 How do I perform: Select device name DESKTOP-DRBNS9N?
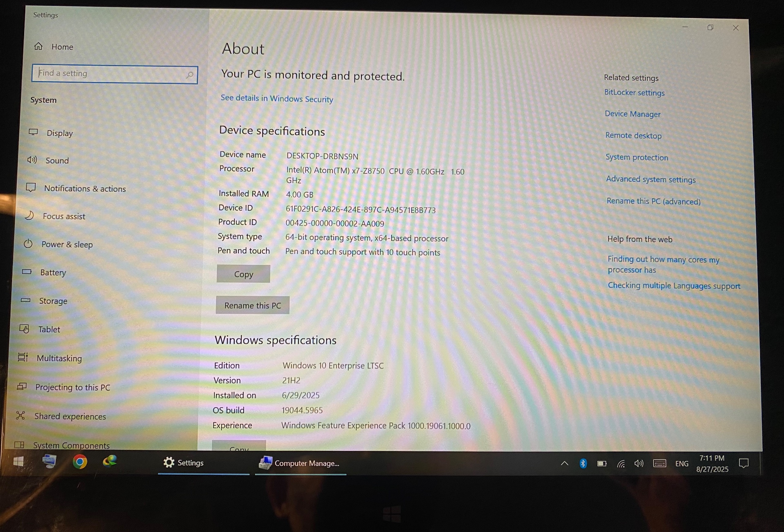[322, 156]
